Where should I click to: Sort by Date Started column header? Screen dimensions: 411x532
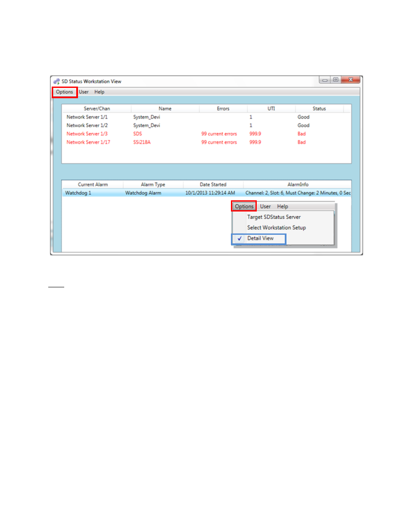[x=213, y=184]
